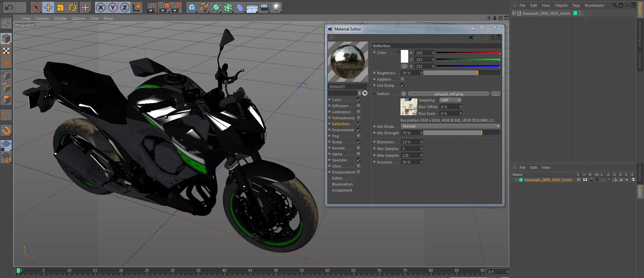
Task: Open Illumination material settings
Action: coord(342,184)
